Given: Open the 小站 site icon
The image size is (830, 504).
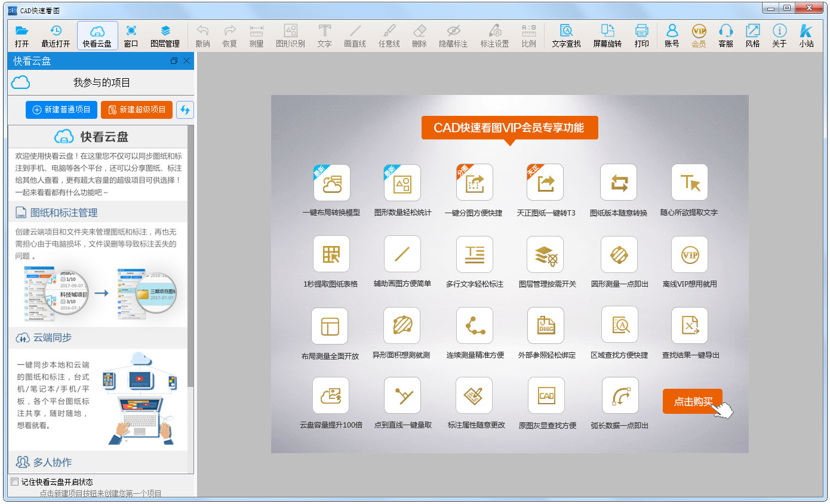Looking at the screenshot, I should coord(807,36).
